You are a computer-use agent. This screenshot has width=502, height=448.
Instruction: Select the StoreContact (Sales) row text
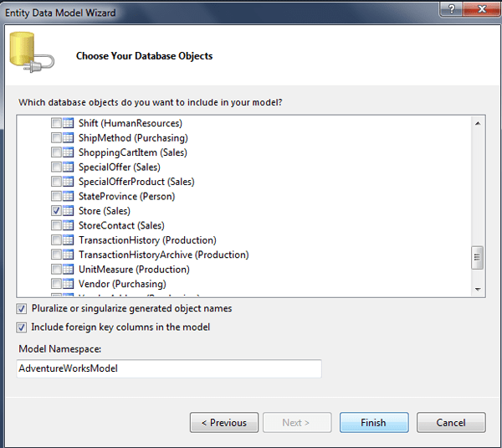121,225
